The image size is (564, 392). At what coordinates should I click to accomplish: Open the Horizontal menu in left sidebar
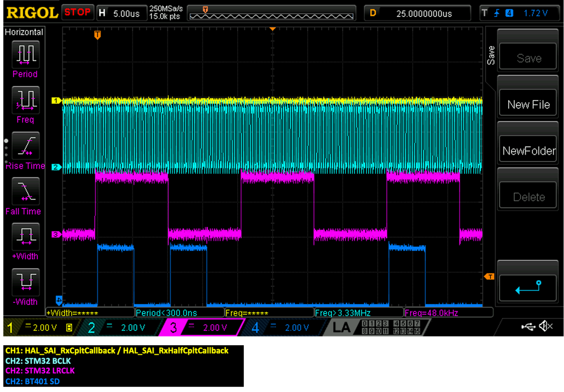(x=24, y=32)
